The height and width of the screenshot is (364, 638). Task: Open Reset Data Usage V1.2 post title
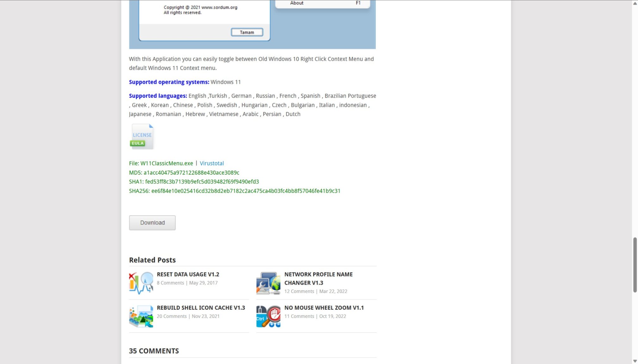click(188, 274)
